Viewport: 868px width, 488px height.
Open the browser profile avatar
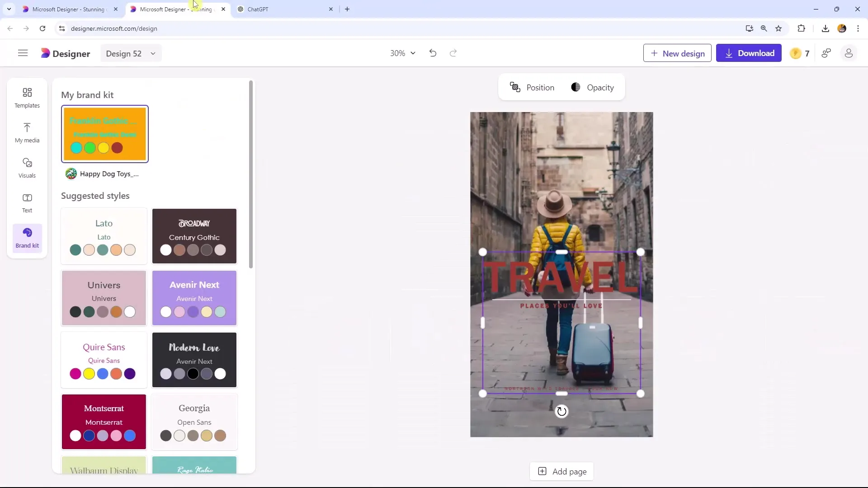842,28
